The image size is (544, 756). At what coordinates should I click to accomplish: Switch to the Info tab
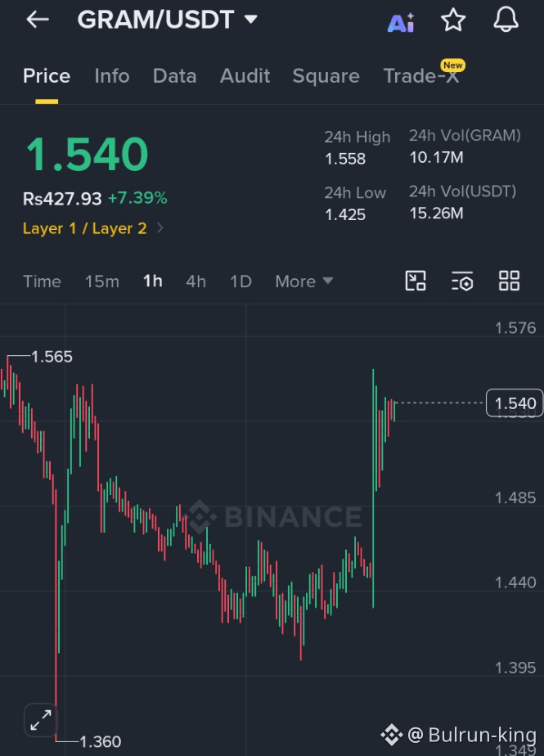tap(112, 76)
